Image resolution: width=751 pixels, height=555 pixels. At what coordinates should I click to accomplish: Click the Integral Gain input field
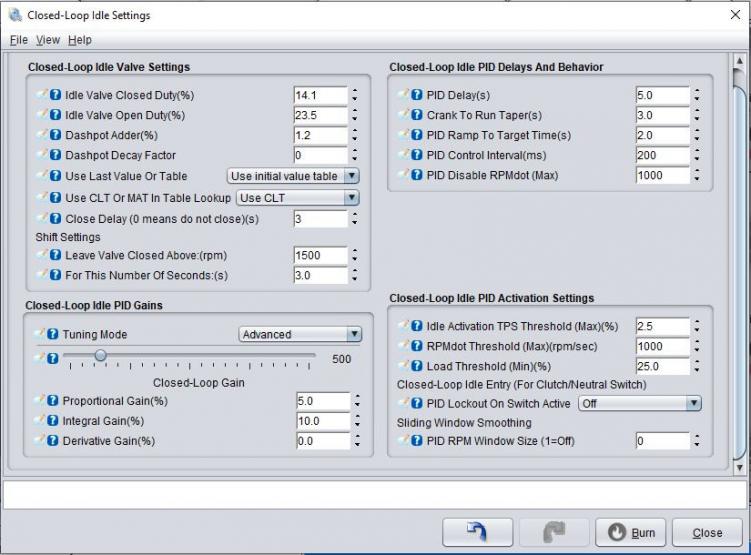[x=320, y=421]
